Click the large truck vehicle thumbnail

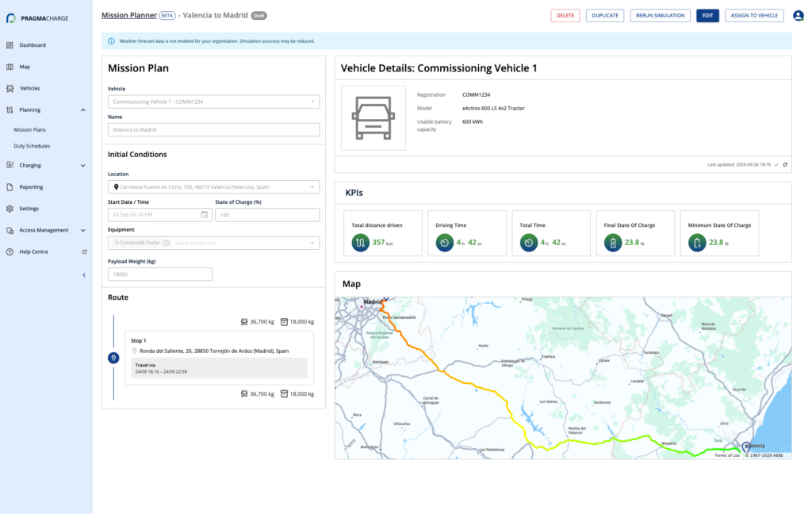[x=373, y=118]
